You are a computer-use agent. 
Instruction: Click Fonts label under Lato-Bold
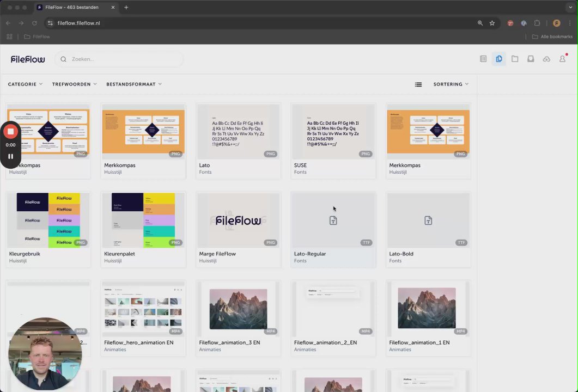coord(395,261)
